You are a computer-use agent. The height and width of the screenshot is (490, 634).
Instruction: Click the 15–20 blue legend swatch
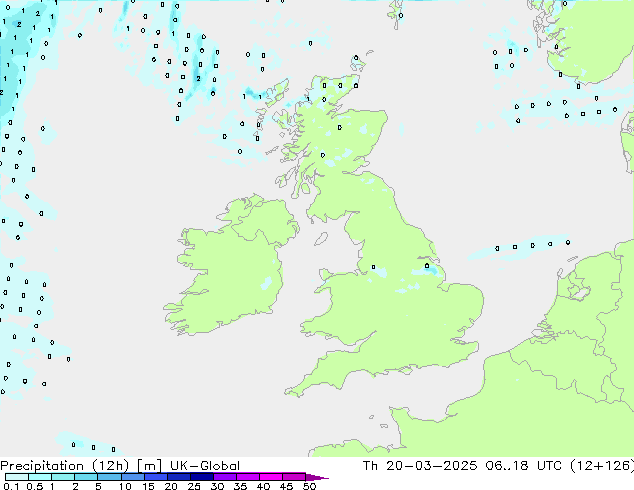156,477
